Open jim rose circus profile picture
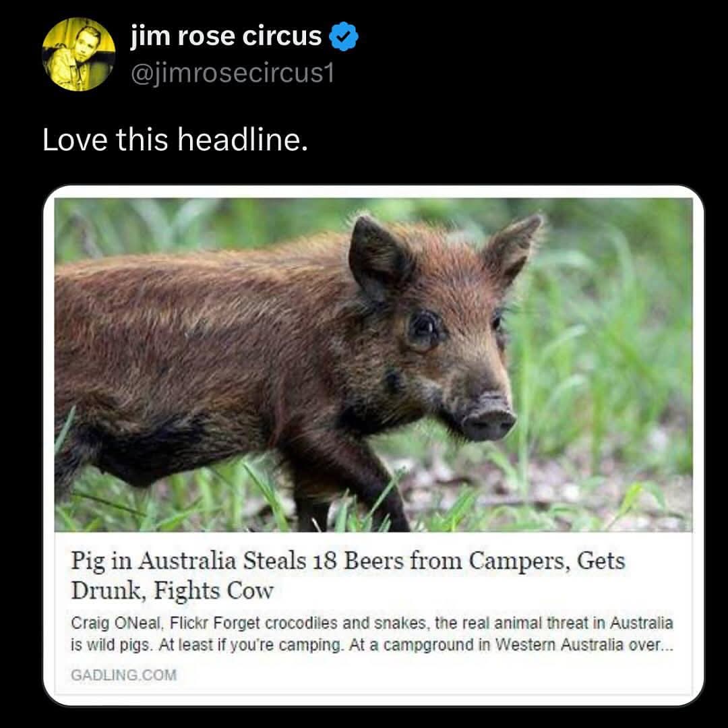 pos(78,55)
